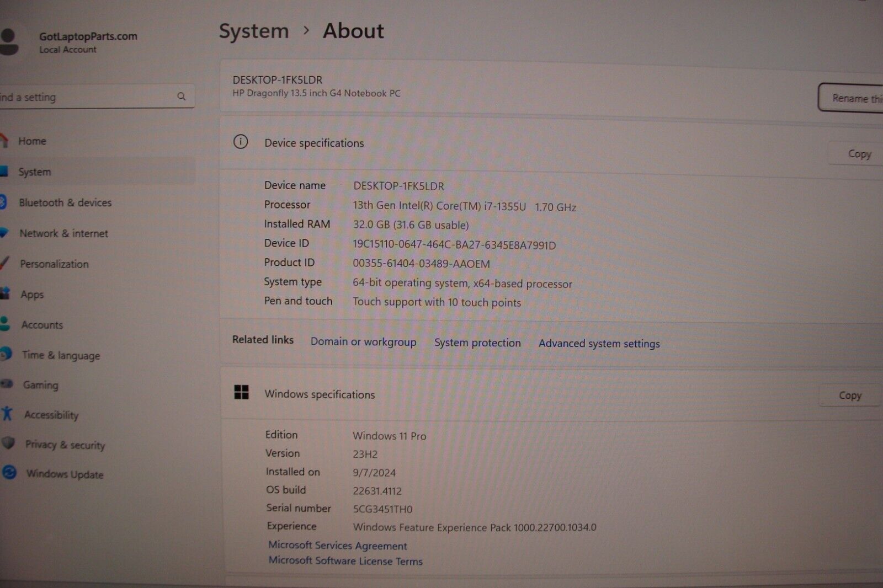Screen dimensions: 883x588
Task: Collapse the Windows specifications section header
Action: point(552,395)
